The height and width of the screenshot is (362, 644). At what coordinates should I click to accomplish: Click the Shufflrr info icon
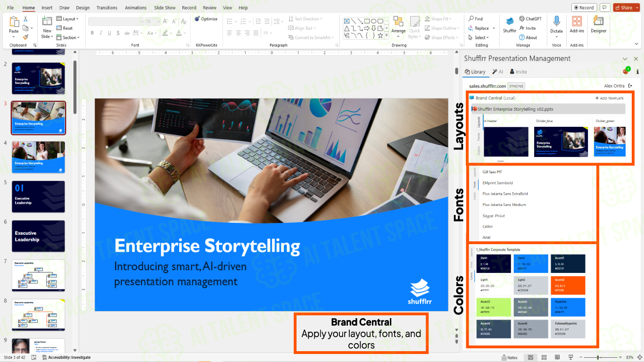coord(637,72)
